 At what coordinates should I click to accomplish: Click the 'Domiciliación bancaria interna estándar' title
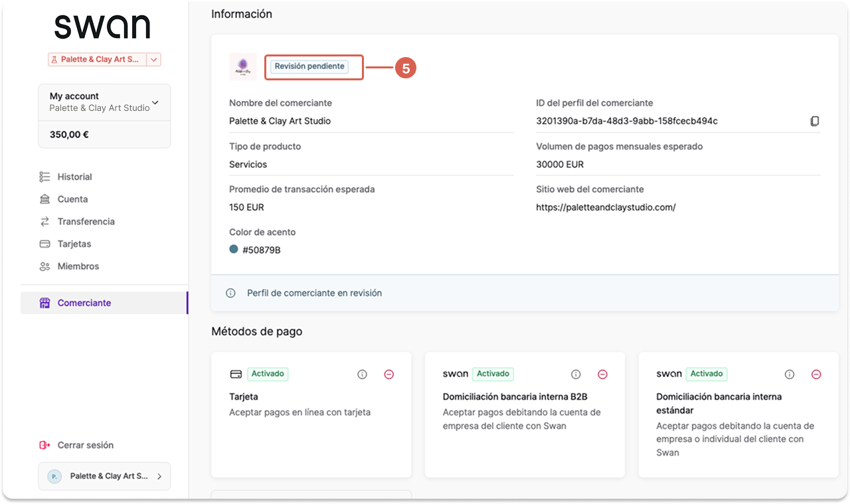(719, 403)
